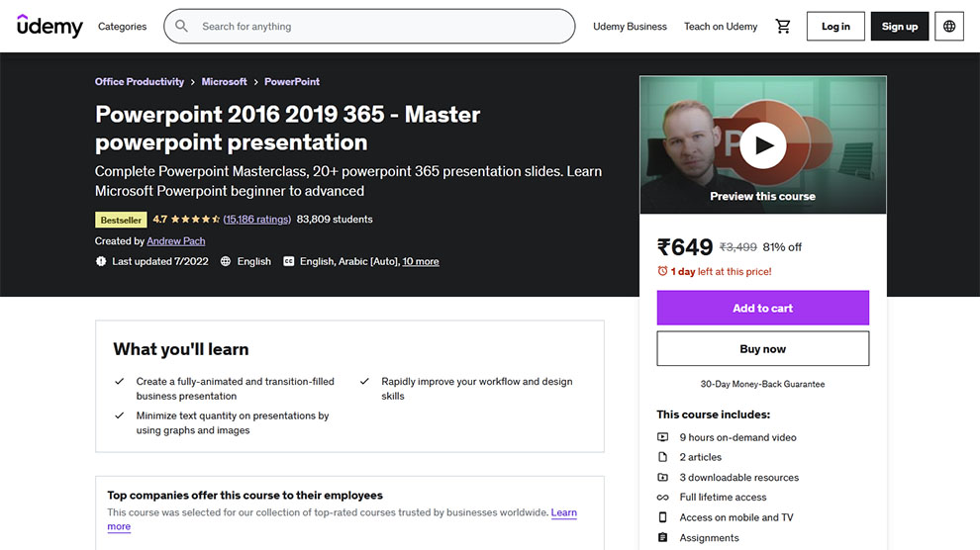Play the course preview video
Screen dimensions: 980x550
(x=762, y=146)
